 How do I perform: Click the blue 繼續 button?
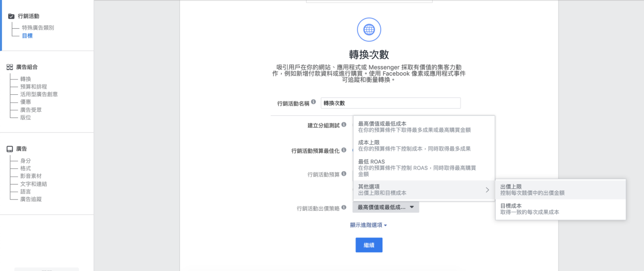369,245
